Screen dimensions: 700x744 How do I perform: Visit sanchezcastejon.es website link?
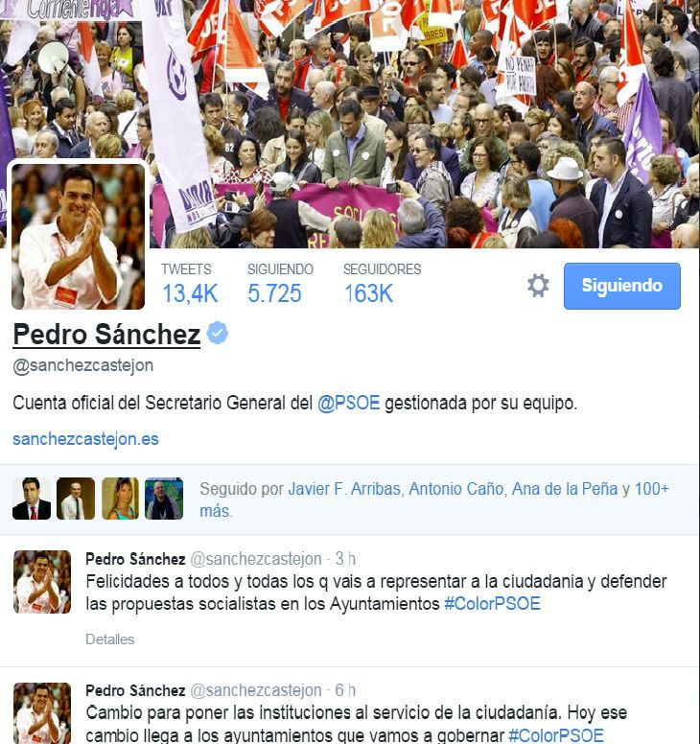tap(85, 439)
